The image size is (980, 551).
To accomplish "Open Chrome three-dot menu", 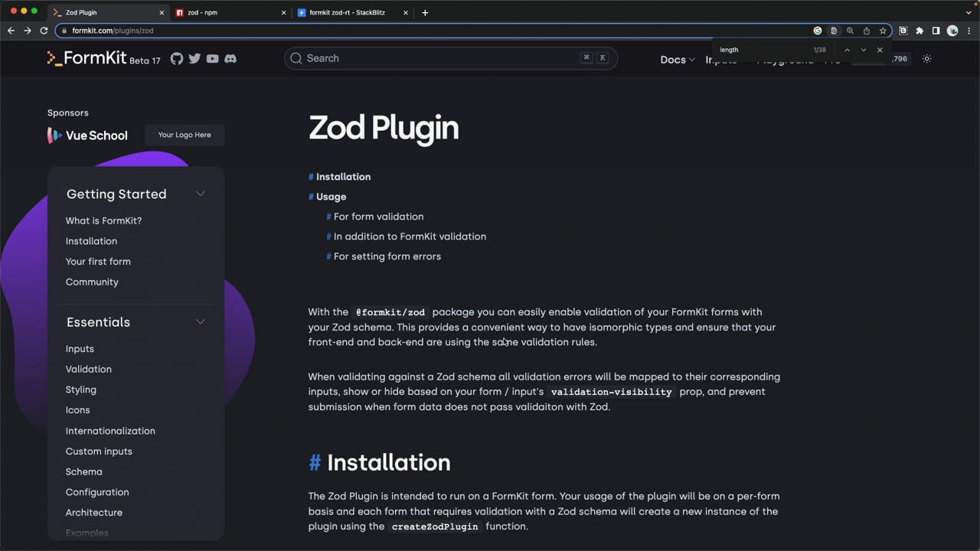I will click(969, 31).
